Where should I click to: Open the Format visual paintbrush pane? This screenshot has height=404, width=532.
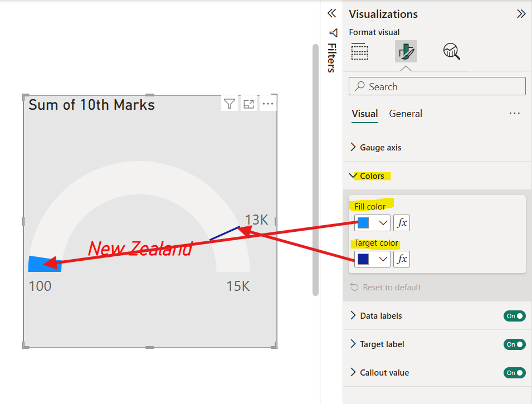coord(406,51)
